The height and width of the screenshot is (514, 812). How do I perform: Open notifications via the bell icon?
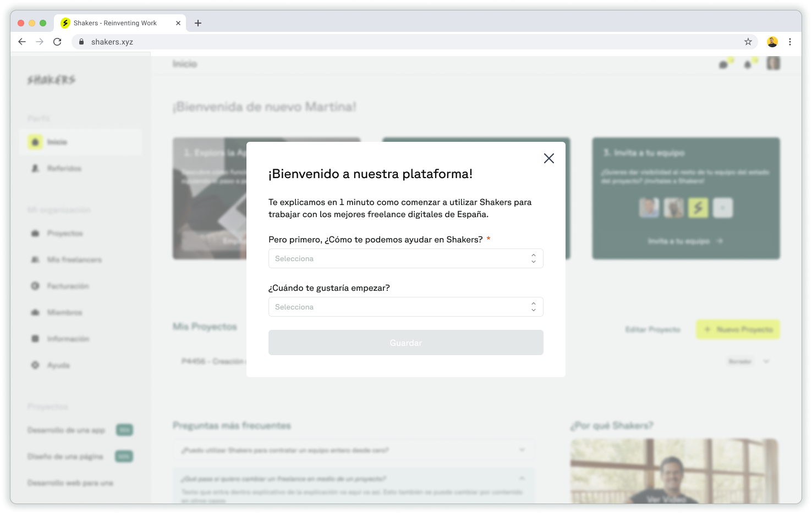coord(748,63)
